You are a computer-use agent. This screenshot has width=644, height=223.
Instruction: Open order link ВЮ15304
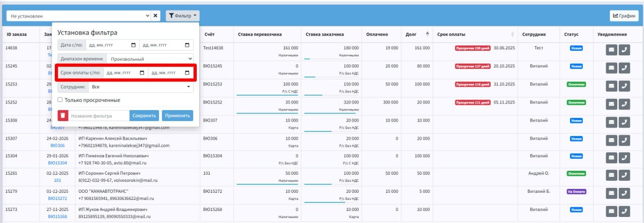[x=57, y=163]
